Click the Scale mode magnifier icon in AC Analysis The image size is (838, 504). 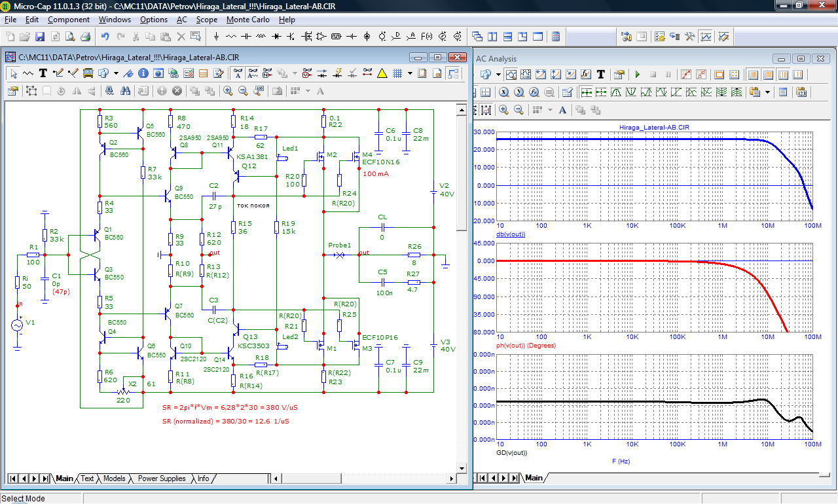(511, 75)
